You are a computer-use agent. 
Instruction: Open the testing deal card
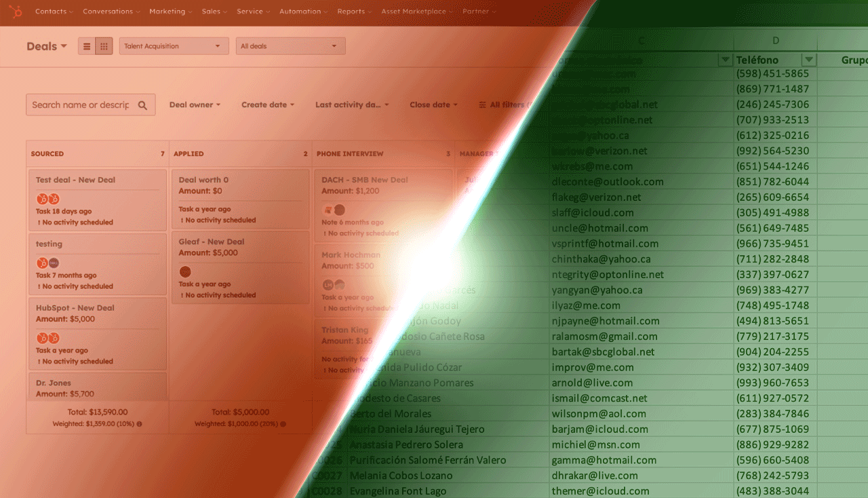(98, 265)
